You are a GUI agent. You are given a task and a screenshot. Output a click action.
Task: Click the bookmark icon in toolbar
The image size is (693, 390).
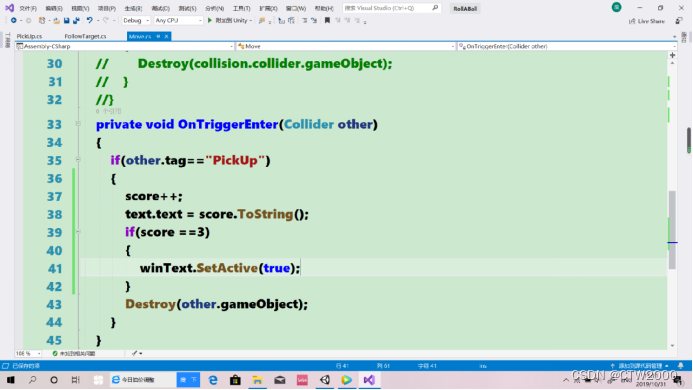[x=327, y=20]
